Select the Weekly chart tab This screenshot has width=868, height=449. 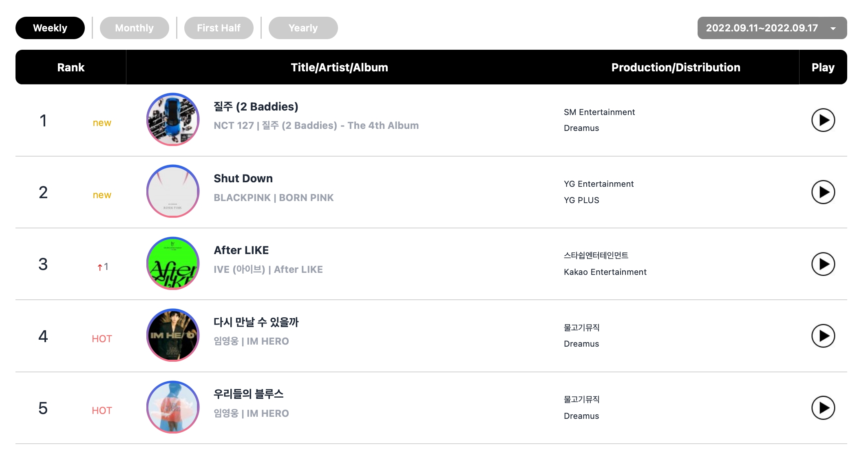50,28
